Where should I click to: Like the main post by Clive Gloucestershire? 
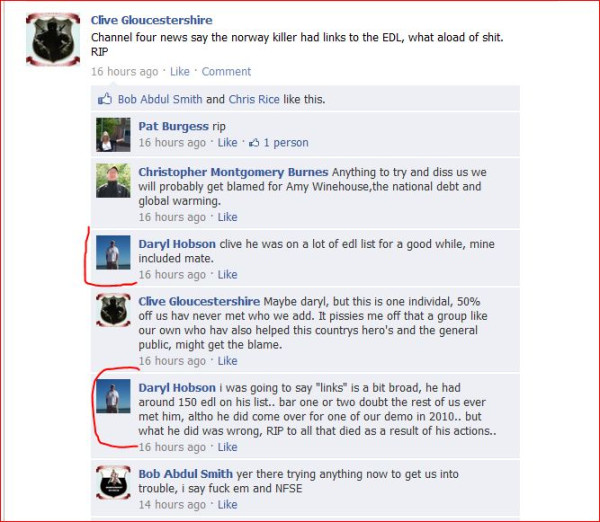[x=180, y=72]
